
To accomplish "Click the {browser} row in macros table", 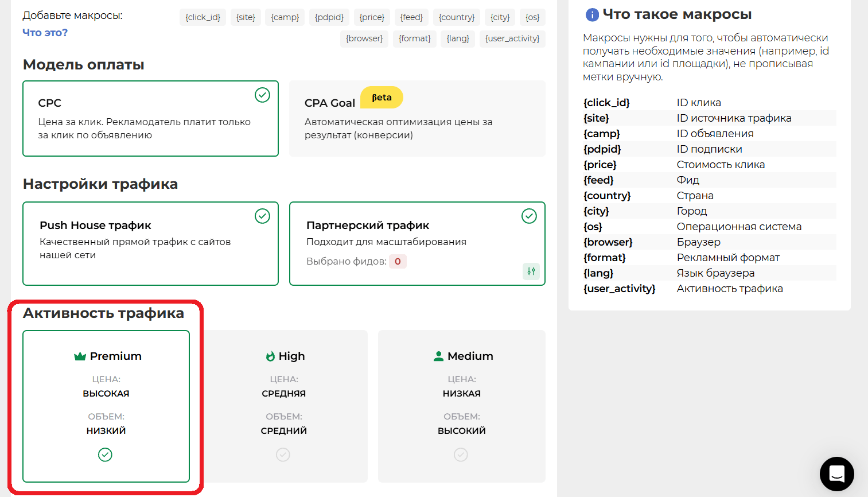I will tap(710, 242).
